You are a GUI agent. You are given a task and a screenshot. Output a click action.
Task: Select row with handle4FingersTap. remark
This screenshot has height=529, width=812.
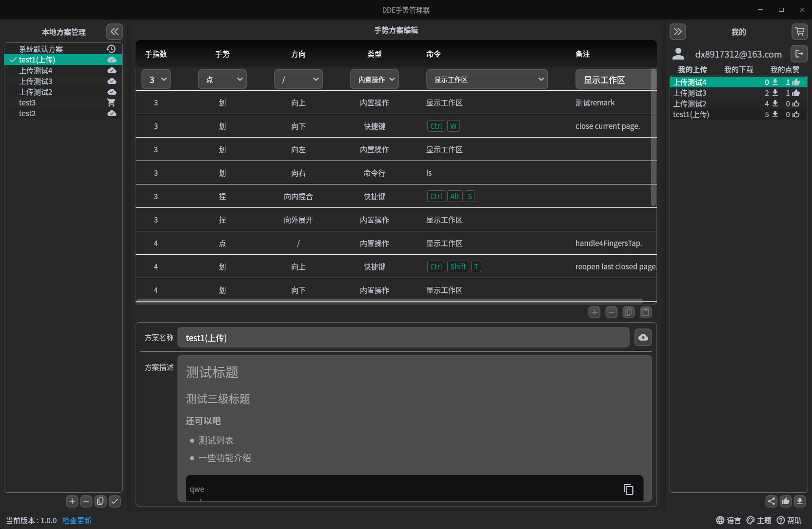click(396, 243)
